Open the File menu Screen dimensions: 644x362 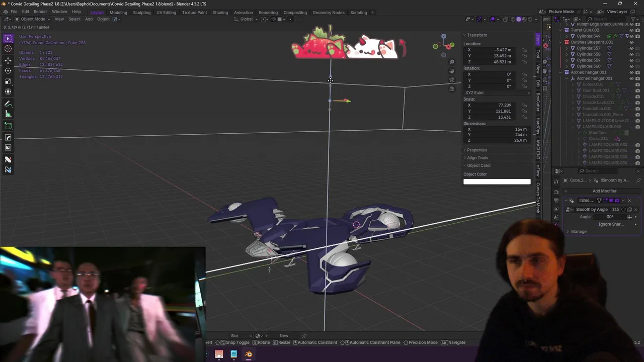[14, 12]
